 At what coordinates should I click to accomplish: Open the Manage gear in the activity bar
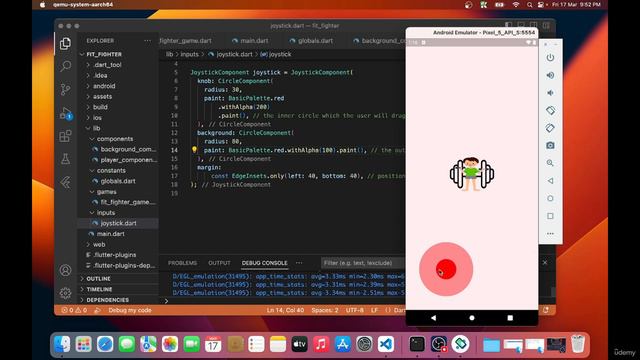click(x=65, y=293)
